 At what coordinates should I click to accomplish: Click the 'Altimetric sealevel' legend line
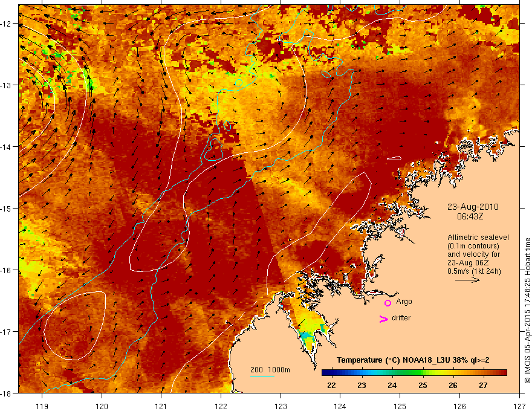(x=478, y=238)
